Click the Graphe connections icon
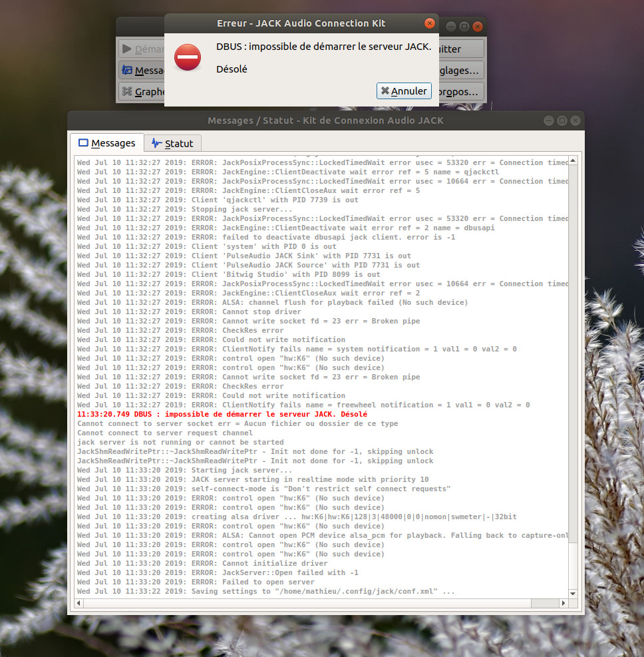The width and height of the screenshot is (644, 657). [127, 91]
